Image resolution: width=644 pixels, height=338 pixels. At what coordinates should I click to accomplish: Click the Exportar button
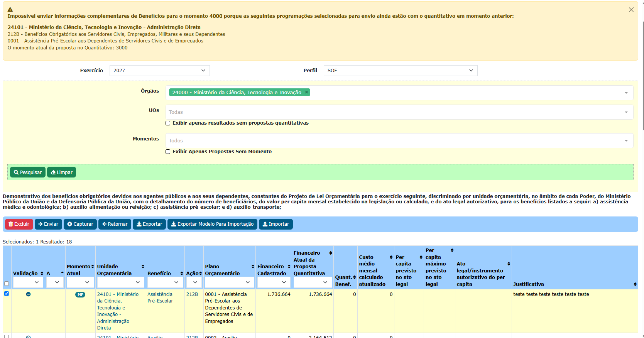click(149, 224)
